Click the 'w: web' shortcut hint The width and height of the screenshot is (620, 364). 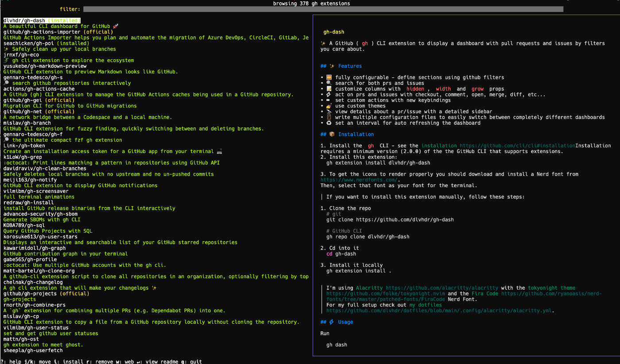(x=125, y=361)
